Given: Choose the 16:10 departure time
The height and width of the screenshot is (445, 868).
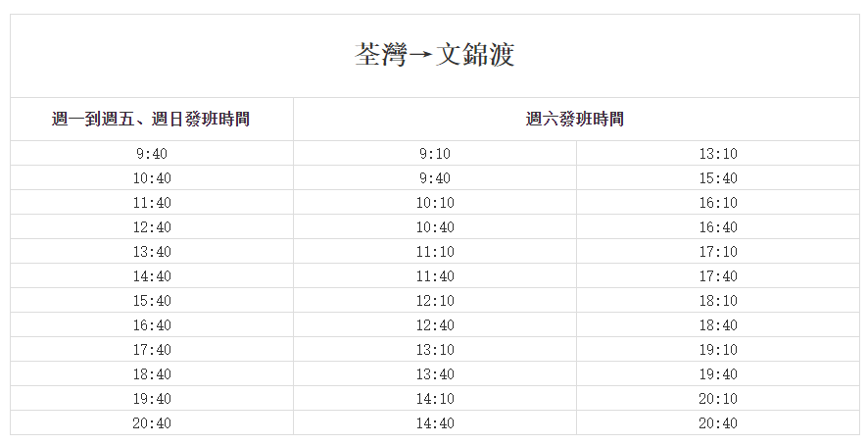Looking at the screenshot, I should 718,203.
